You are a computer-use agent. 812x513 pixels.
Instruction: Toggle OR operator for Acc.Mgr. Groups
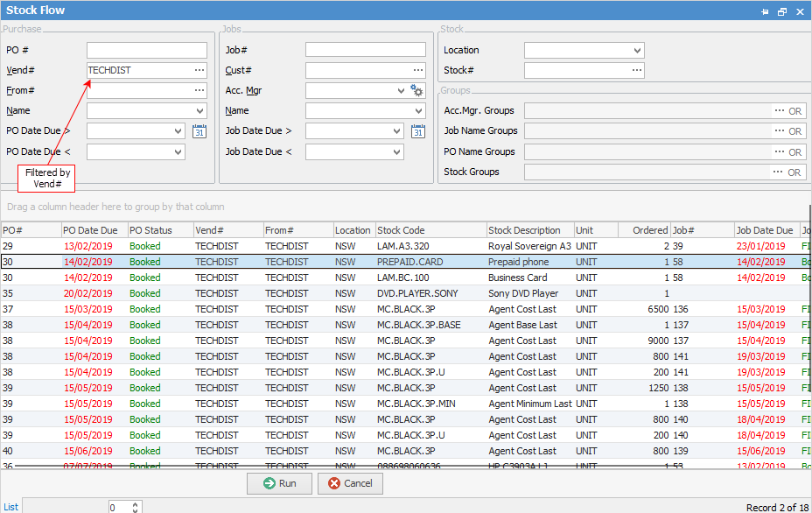794,111
